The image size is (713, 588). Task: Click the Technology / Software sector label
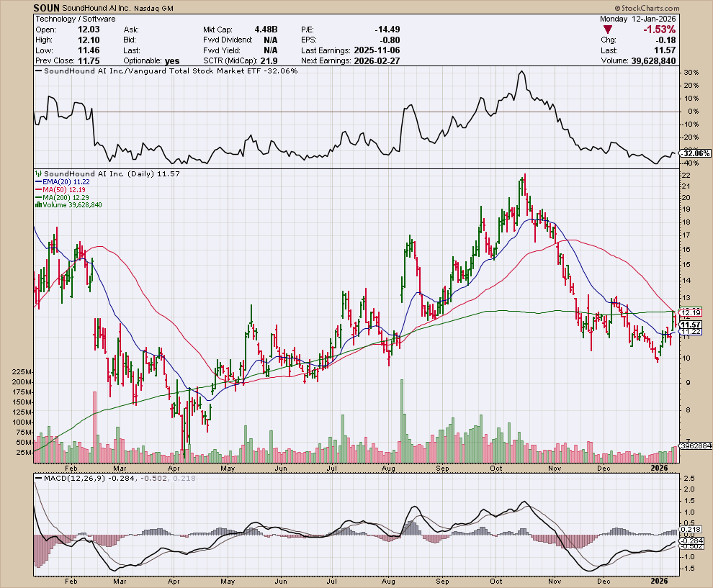point(76,19)
